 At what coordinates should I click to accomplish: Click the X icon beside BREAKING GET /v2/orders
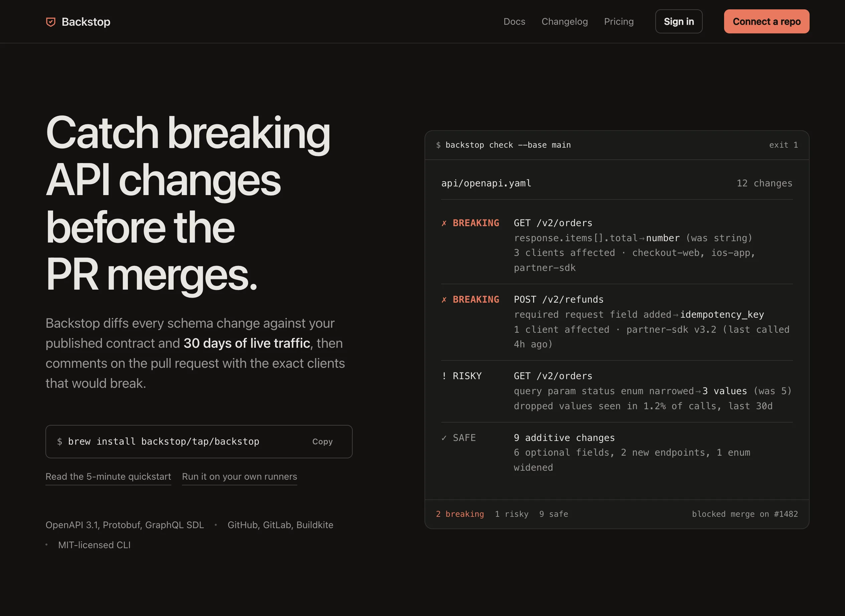click(x=444, y=223)
